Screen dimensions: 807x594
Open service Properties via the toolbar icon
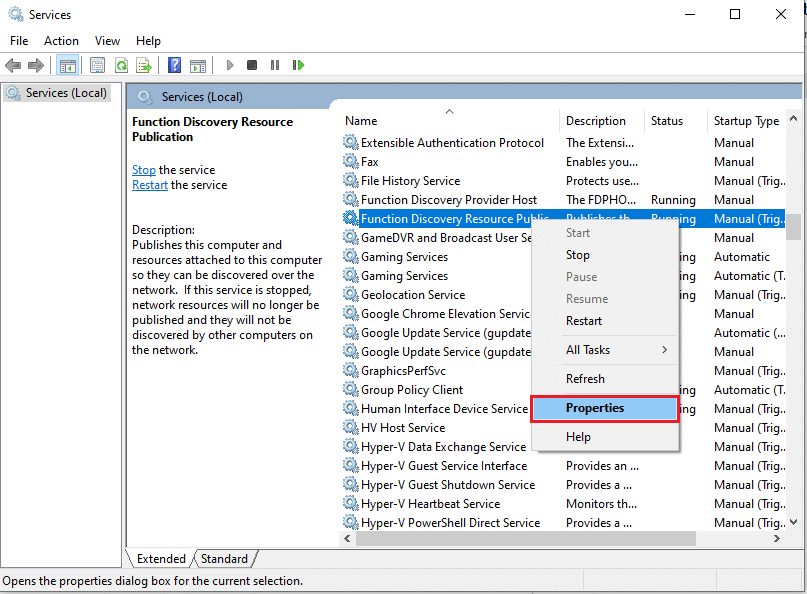pyautogui.click(x=96, y=65)
